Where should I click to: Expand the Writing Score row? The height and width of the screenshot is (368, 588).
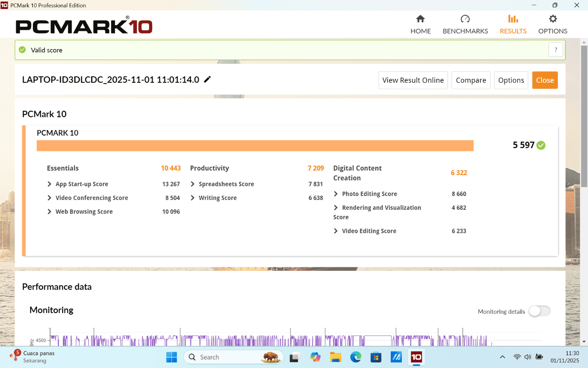coord(193,198)
